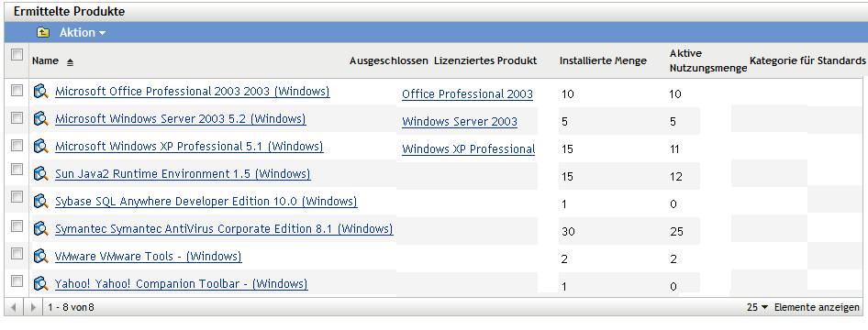Click product icon beside Symantec AntiVirus Corporate Edition
Viewport: 868px width, 330px height.
point(41,228)
